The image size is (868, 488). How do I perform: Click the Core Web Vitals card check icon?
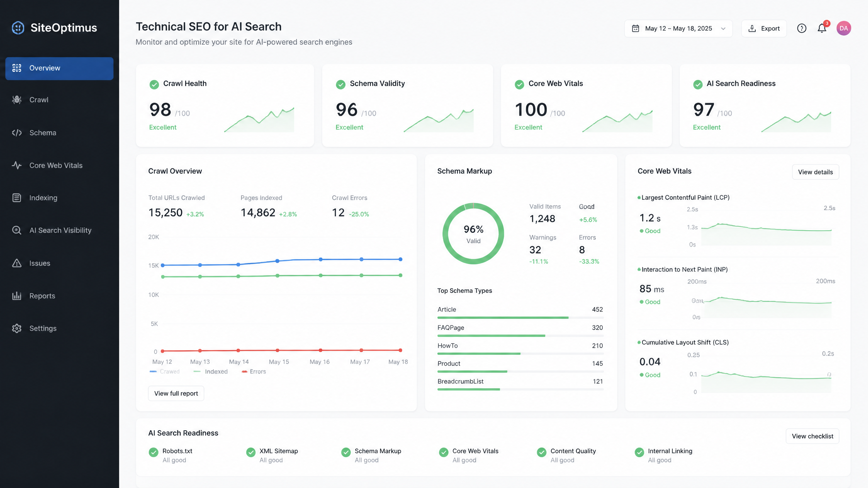pyautogui.click(x=519, y=84)
